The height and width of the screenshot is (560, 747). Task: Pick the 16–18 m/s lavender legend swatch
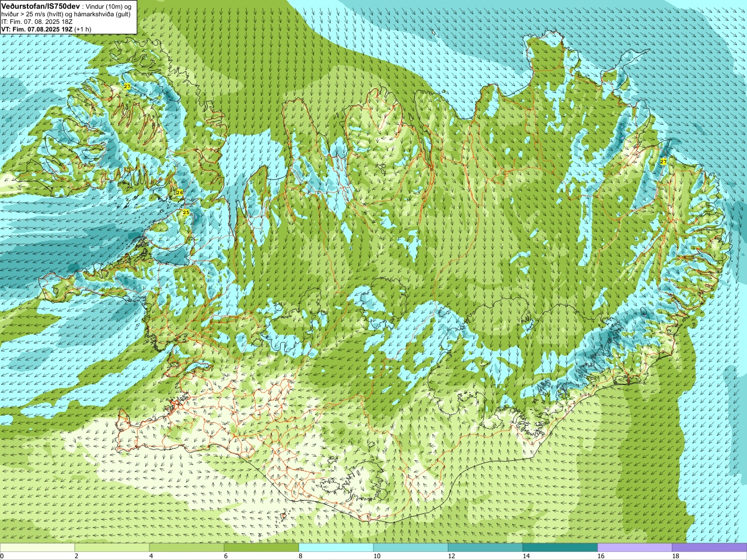[x=635, y=548]
